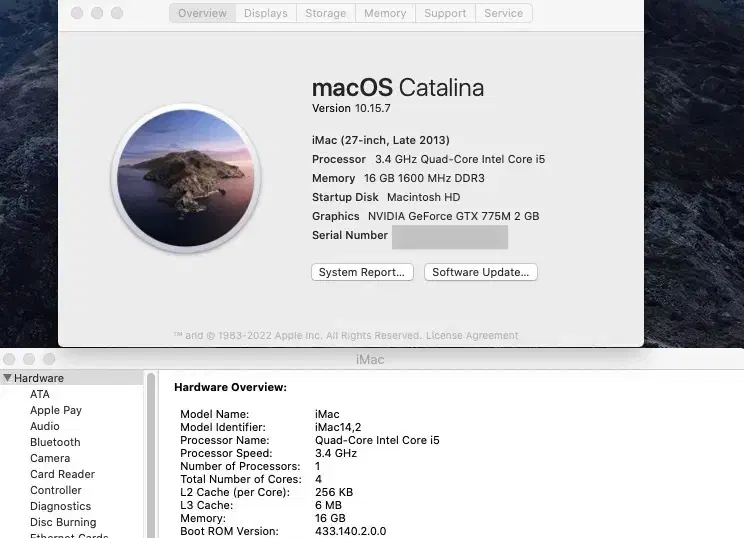Open the Service tab
The width and height of the screenshot is (744, 538).
(x=503, y=13)
